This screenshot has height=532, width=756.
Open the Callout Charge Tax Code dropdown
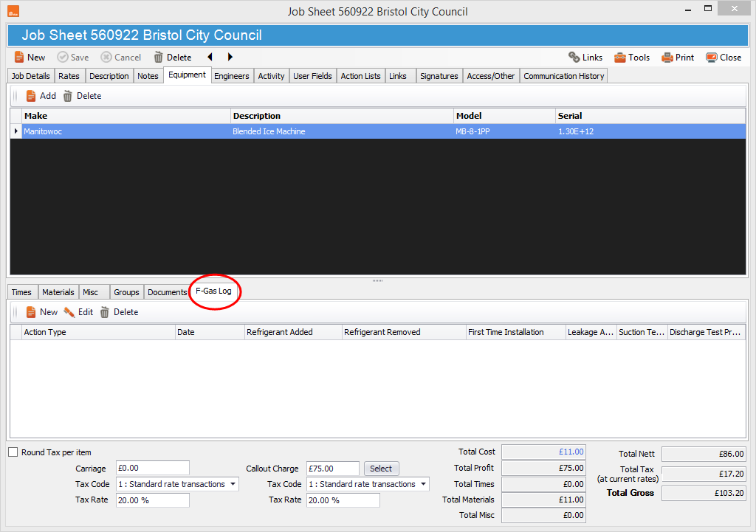(x=424, y=484)
